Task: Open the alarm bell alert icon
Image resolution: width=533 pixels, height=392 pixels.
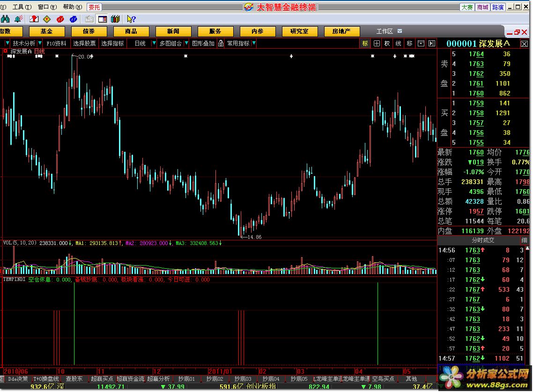Action: (18, 19)
